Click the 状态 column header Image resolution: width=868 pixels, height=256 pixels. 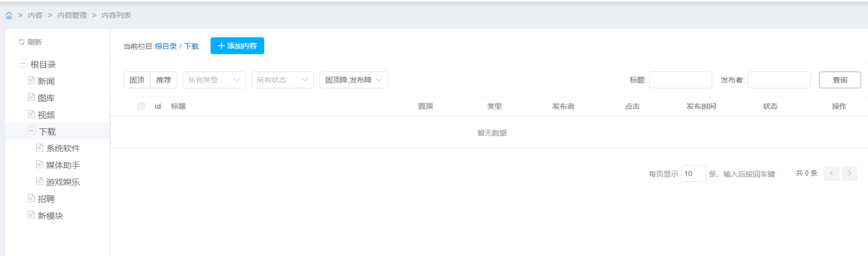[x=770, y=106]
